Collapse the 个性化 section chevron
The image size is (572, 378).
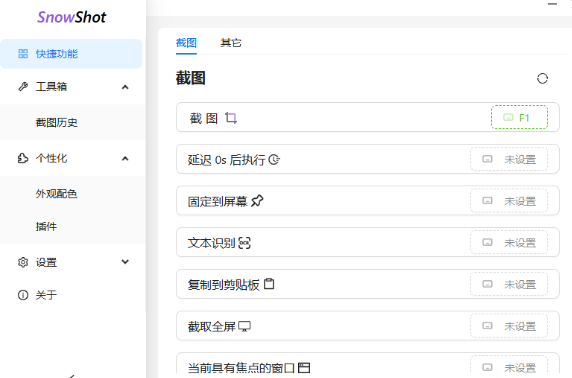coord(125,159)
